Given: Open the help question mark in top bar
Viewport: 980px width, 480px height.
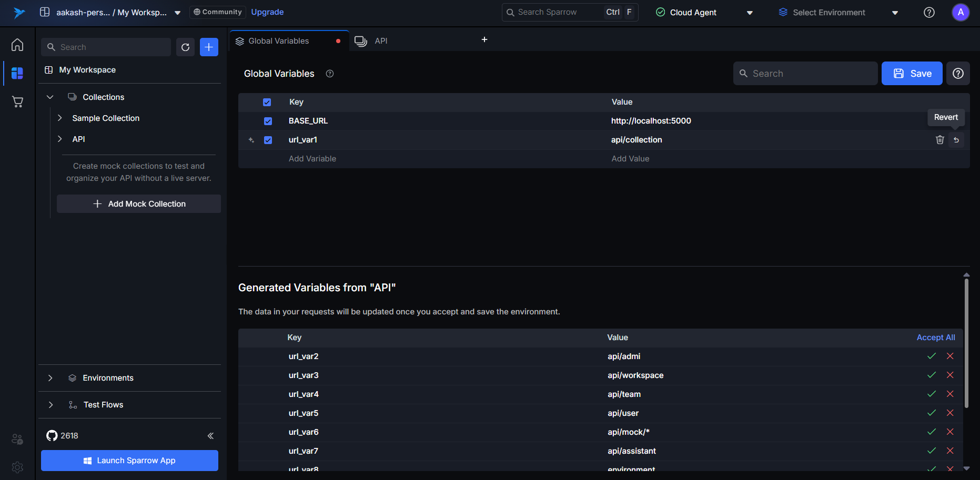Looking at the screenshot, I should click(930, 13).
